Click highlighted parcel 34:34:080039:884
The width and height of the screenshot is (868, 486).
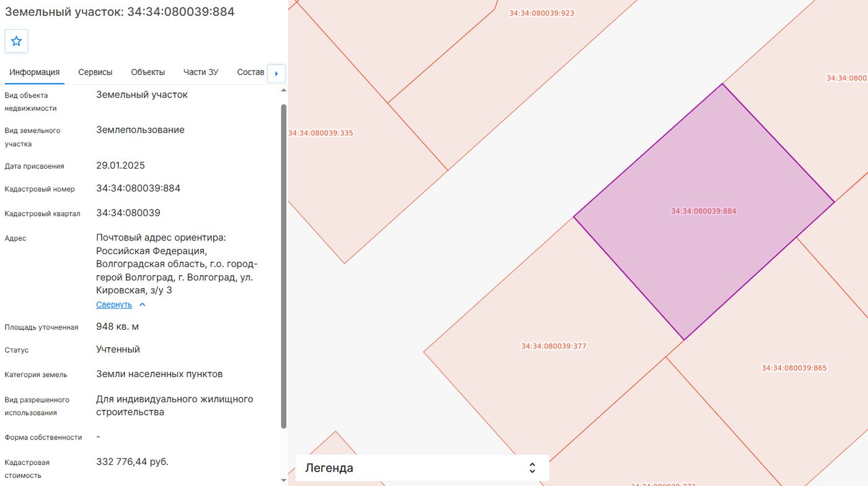(x=704, y=211)
